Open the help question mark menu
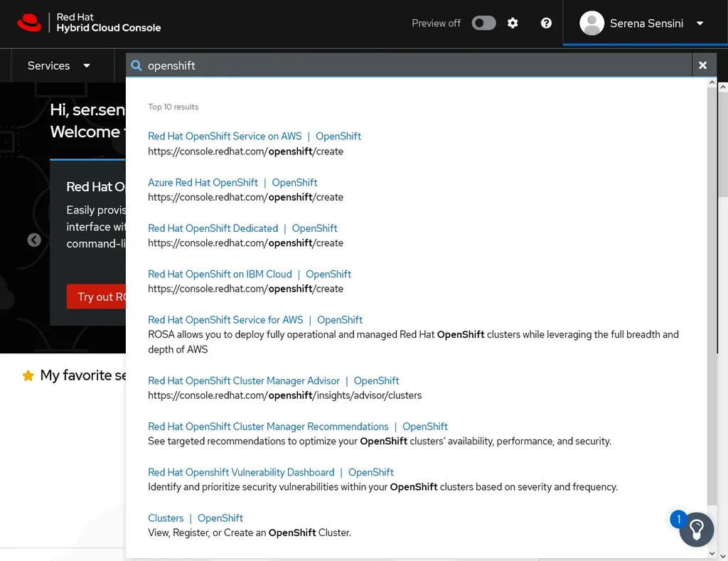The height and width of the screenshot is (561, 728). (546, 23)
